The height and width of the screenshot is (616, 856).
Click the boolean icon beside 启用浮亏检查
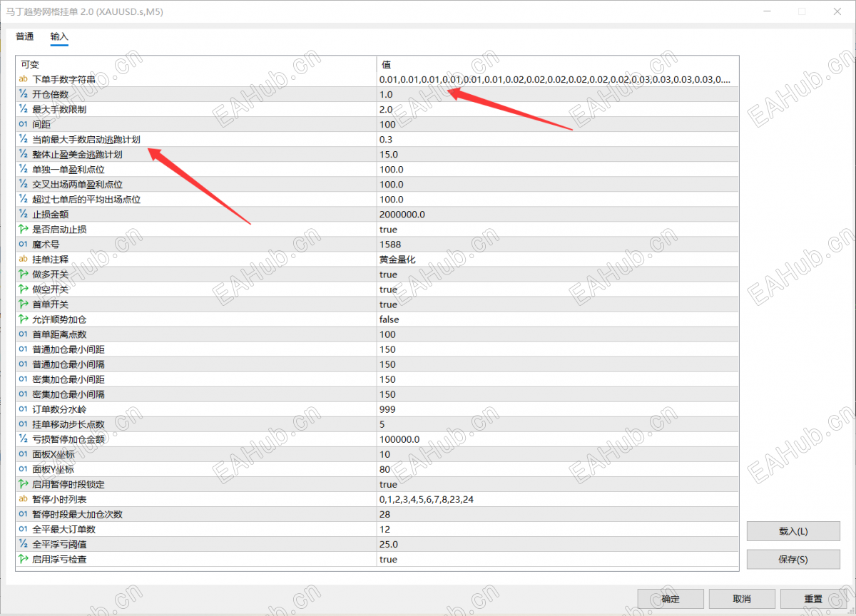(24, 558)
